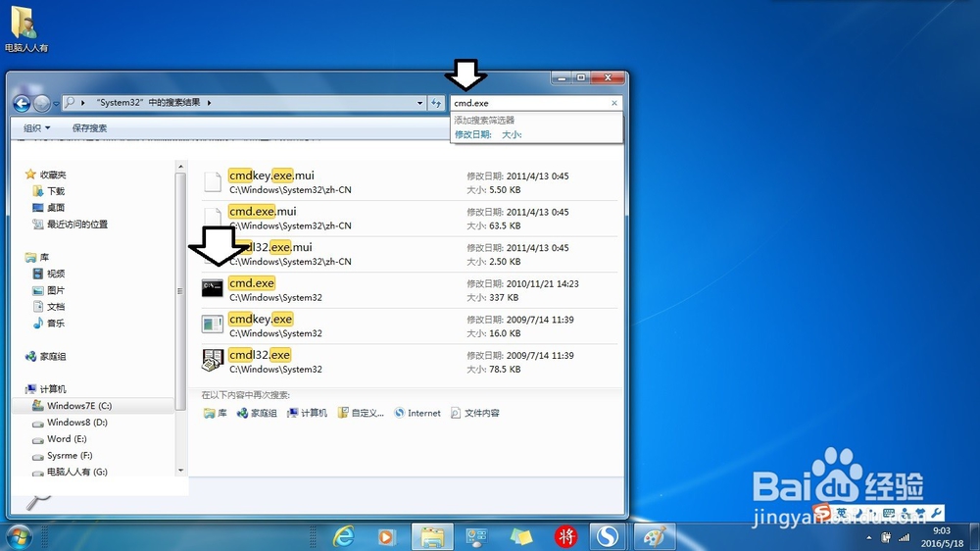Open 文档 library
Image resolution: width=980 pixels, height=551 pixels.
56,307
